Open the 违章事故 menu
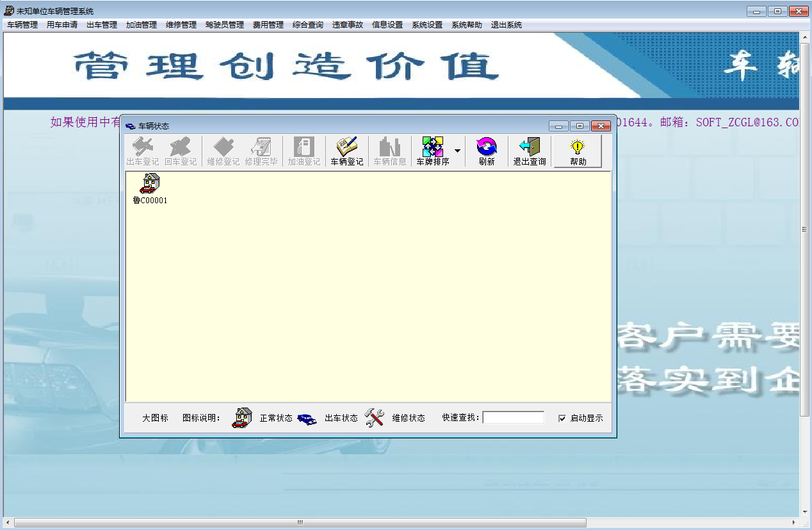This screenshot has width=812, height=530. [348, 25]
